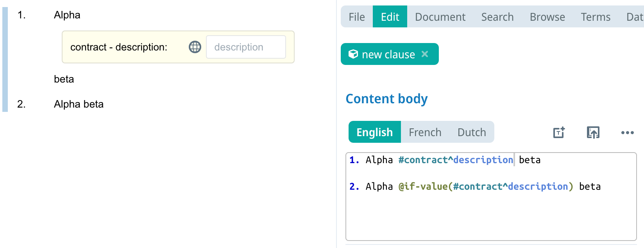Switch content body to French

[x=425, y=132]
